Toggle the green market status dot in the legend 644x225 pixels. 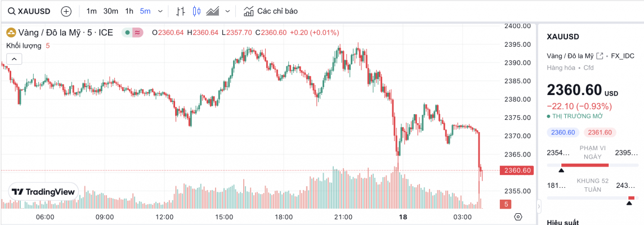click(128, 33)
